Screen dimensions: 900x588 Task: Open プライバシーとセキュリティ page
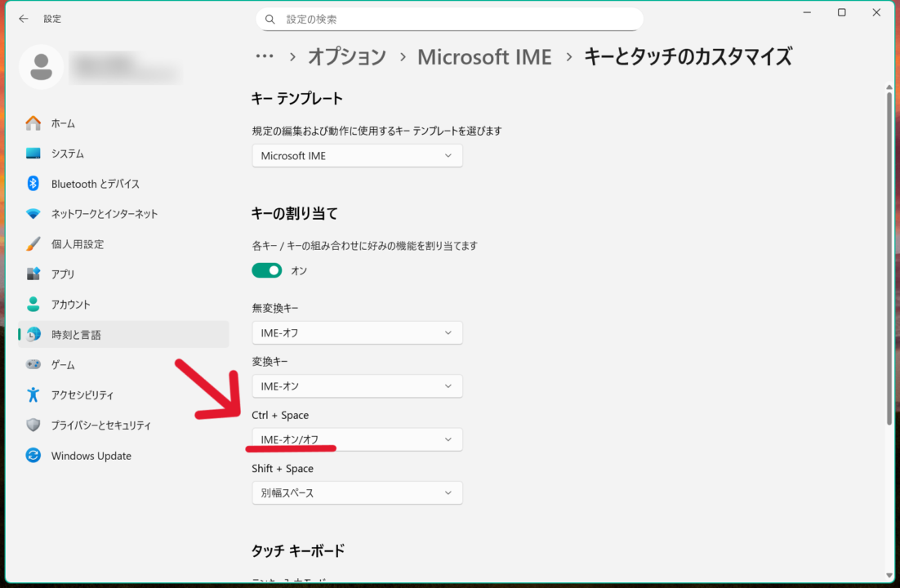pyautogui.click(x=123, y=425)
